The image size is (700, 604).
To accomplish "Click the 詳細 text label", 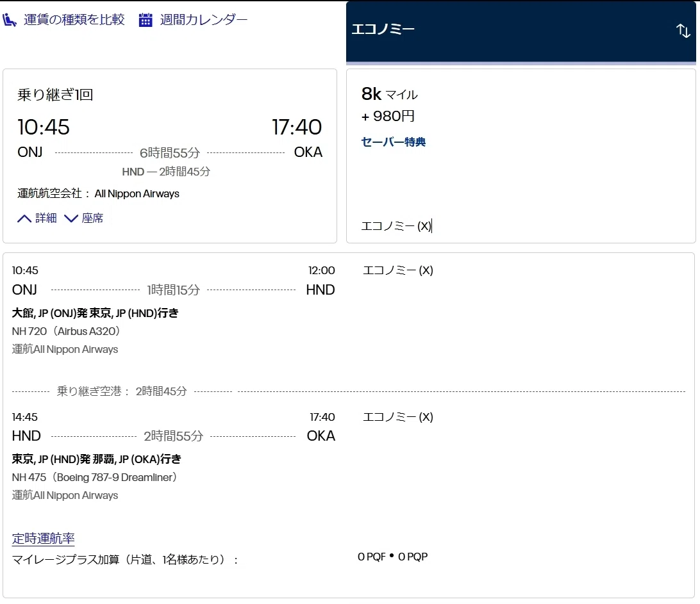I will [x=46, y=218].
